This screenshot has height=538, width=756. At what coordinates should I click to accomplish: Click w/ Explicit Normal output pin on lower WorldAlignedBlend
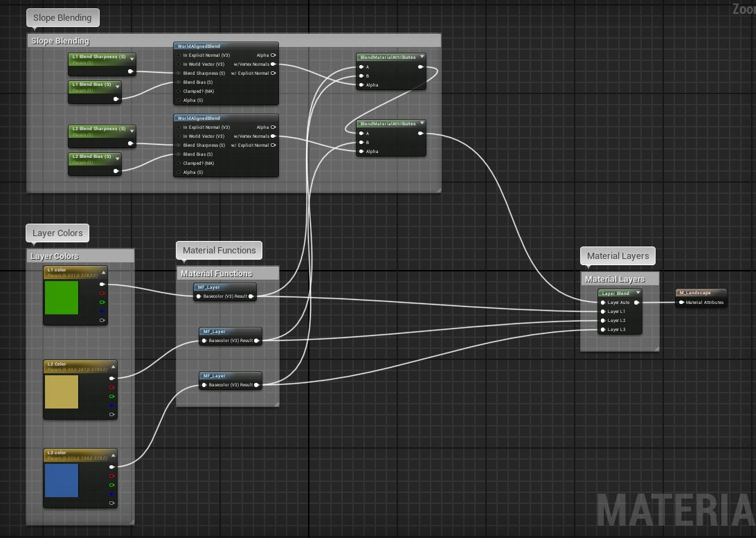click(x=273, y=145)
